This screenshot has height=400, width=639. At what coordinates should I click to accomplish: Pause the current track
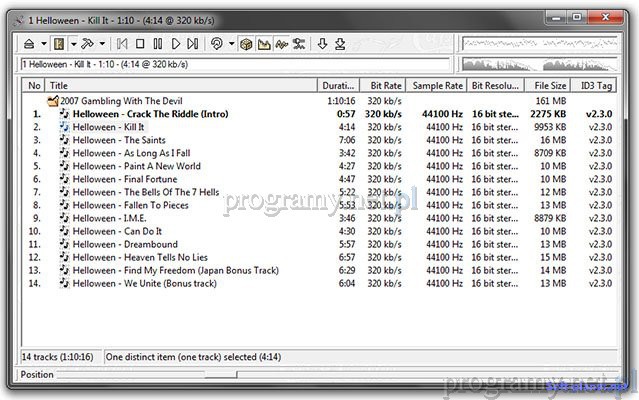158,44
